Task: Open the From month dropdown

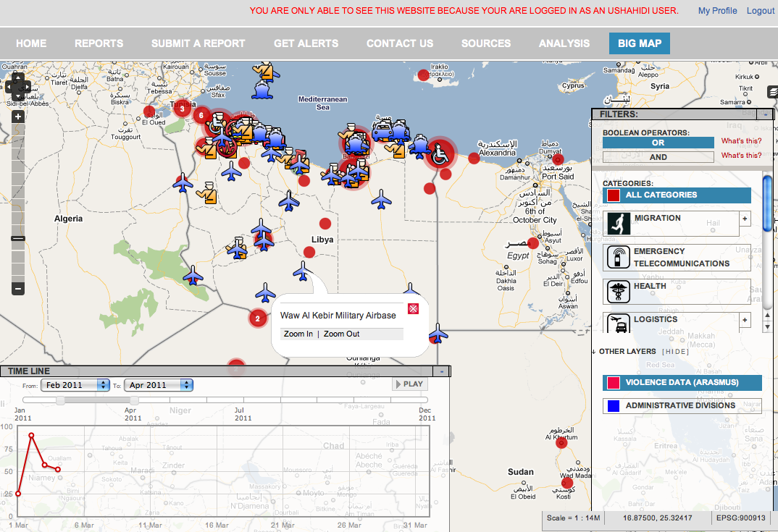Action: click(x=75, y=385)
